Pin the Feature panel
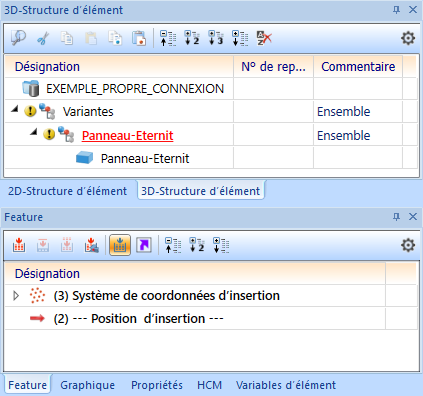This screenshot has width=423, height=396. coord(396,217)
